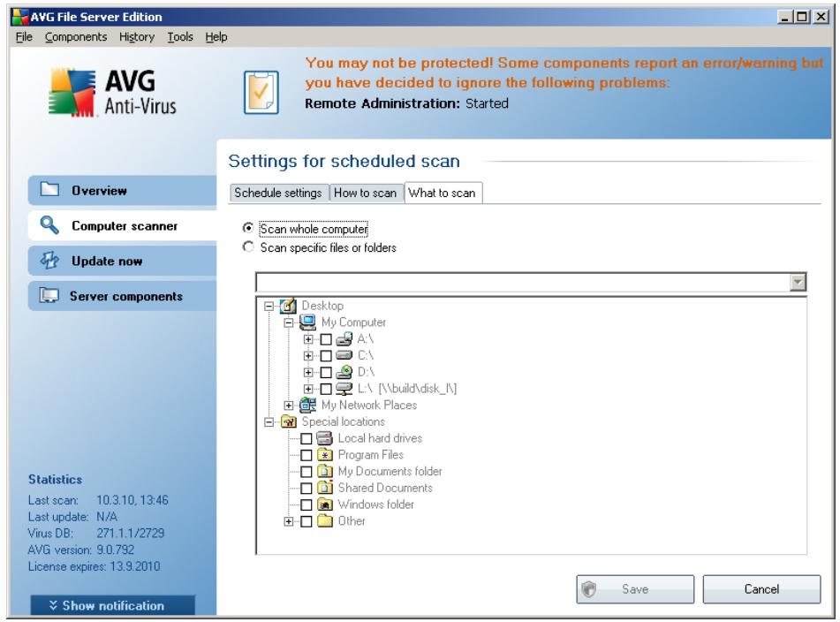Switch to How to scan tab
840x622 pixels.
(x=366, y=193)
